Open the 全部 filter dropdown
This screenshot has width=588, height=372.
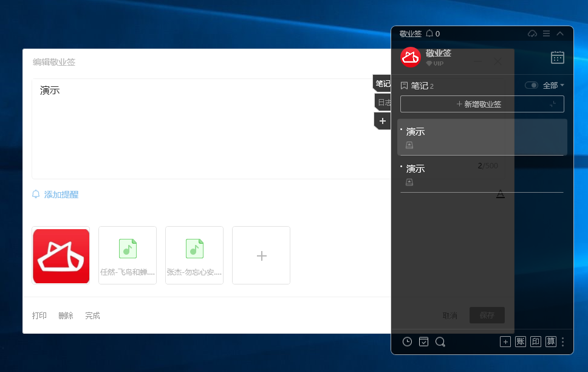click(x=553, y=85)
